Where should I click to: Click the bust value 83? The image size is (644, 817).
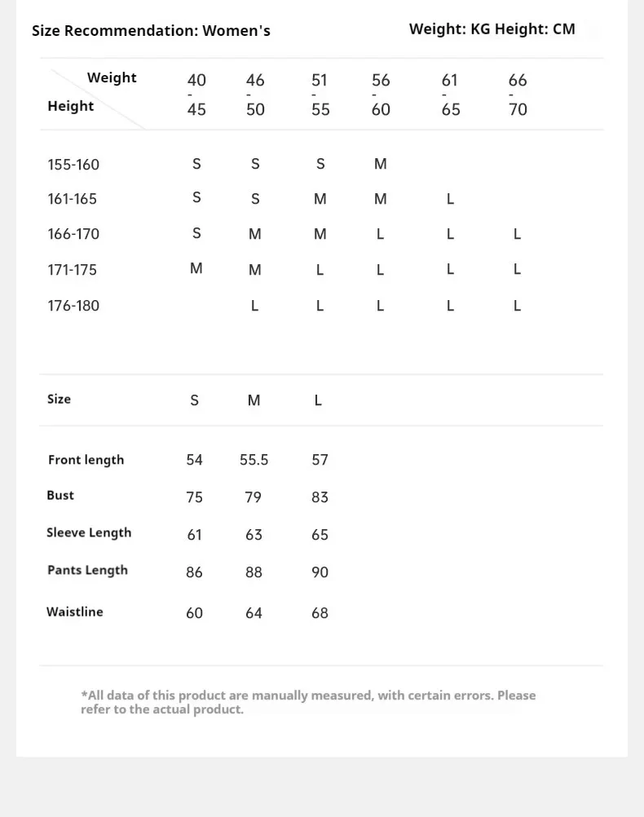pos(320,497)
